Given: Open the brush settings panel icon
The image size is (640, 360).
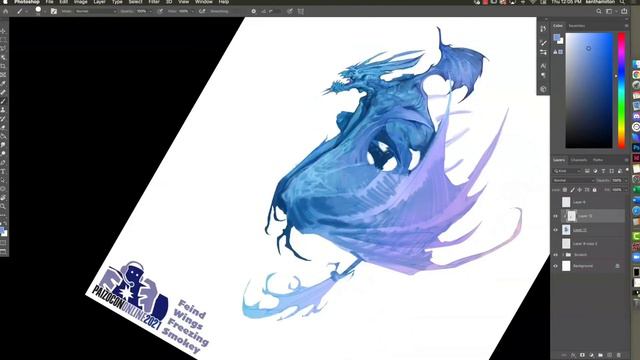Looking at the screenshot, I should (x=53, y=11).
